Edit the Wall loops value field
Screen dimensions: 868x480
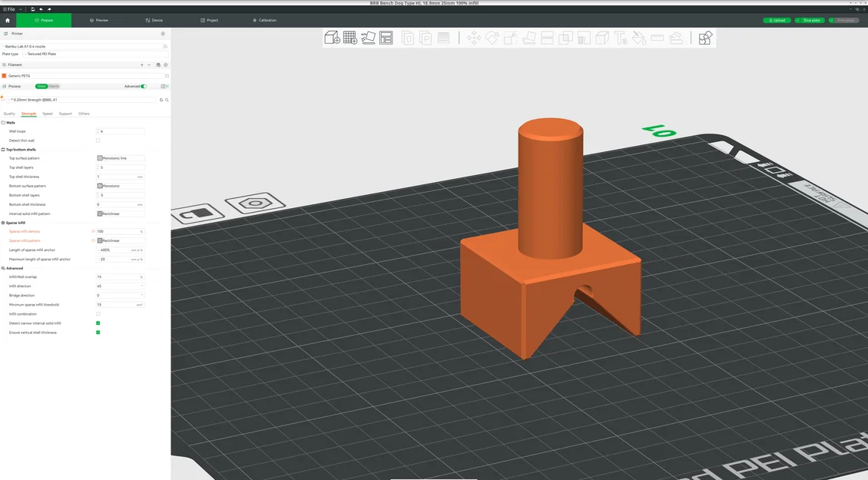(121, 131)
